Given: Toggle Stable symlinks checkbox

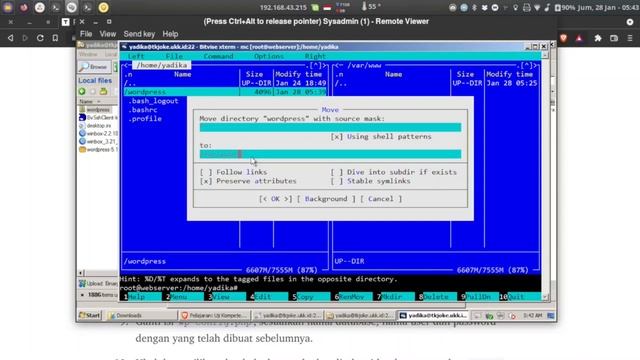Looking at the screenshot, I should pyautogui.click(x=337, y=181).
